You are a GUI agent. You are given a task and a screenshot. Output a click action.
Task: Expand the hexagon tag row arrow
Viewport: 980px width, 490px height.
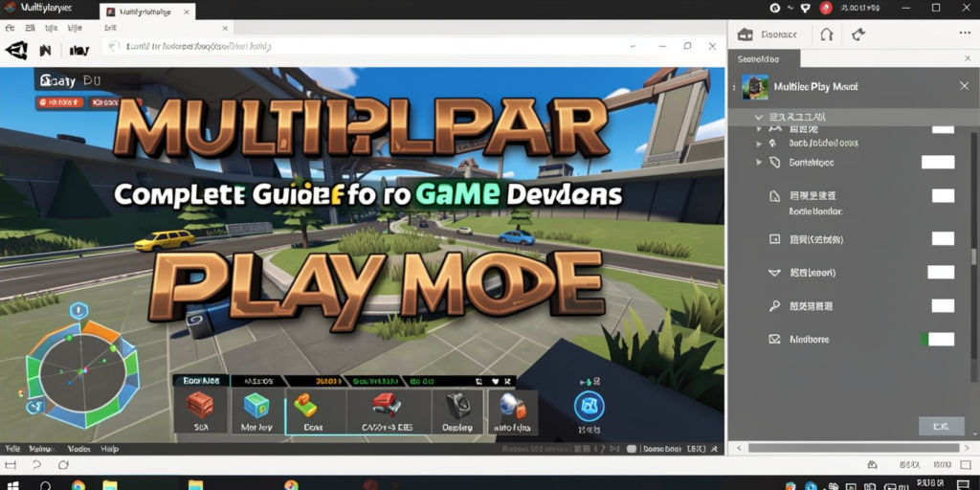click(x=759, y=163)
